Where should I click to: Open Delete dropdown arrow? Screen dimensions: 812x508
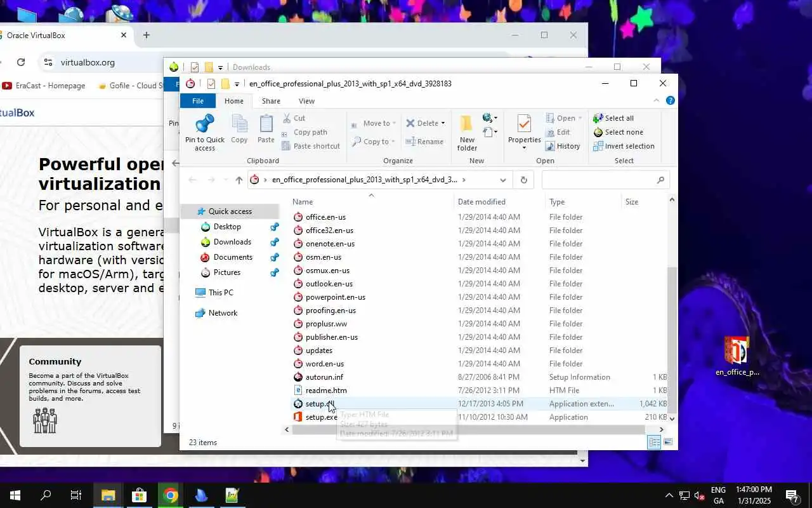[x=443, y=123]
